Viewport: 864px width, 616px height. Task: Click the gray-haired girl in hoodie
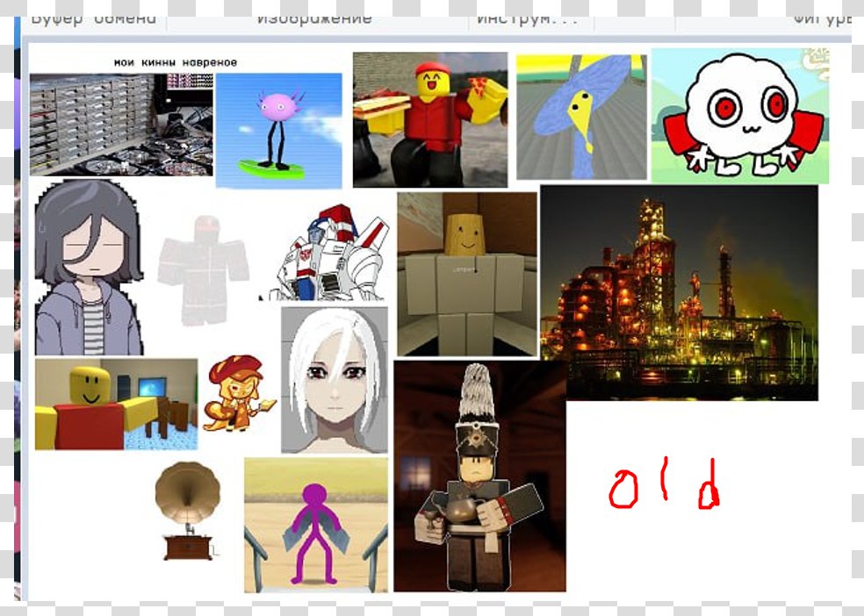point(89,268)
